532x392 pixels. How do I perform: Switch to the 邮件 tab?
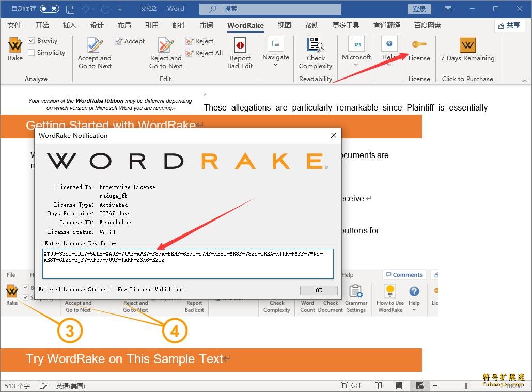pos(179,25)
